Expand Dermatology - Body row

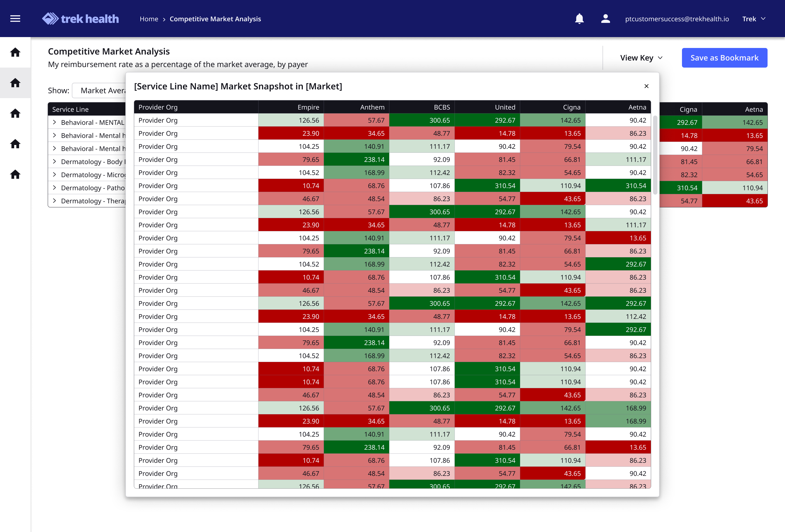coord(55,161)
